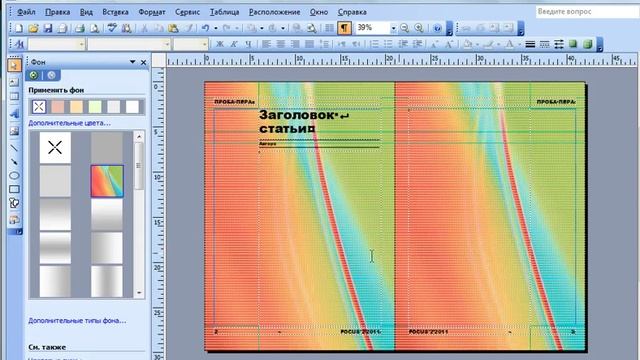Open Print Preview from toolbar
640x360 pixels.
click(x=95, y=28)
